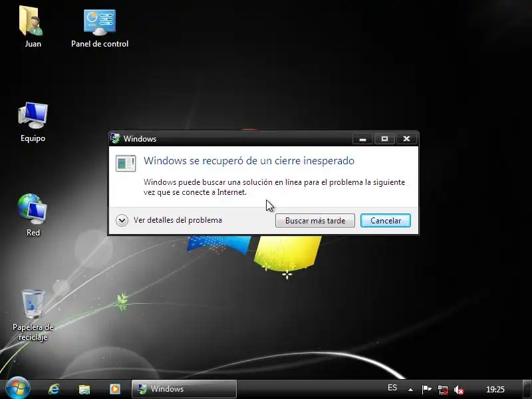
Task: Open Windows Explorer from the taskbar
Action: 84,389
